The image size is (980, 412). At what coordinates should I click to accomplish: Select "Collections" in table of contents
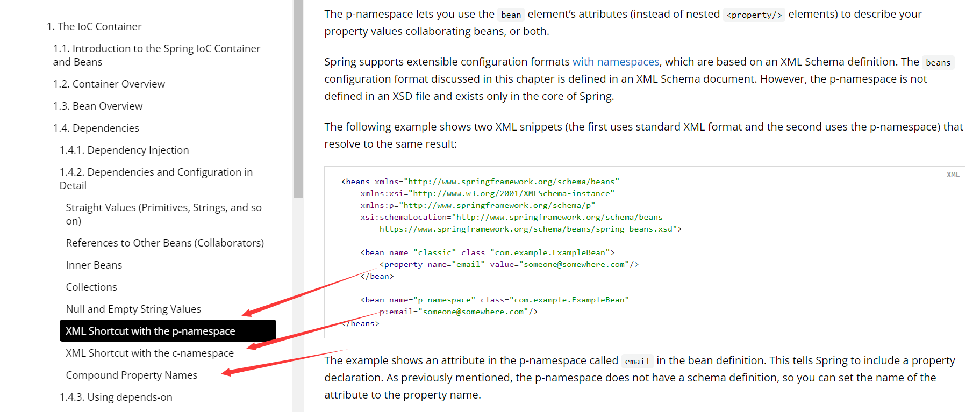pos(91,287)
